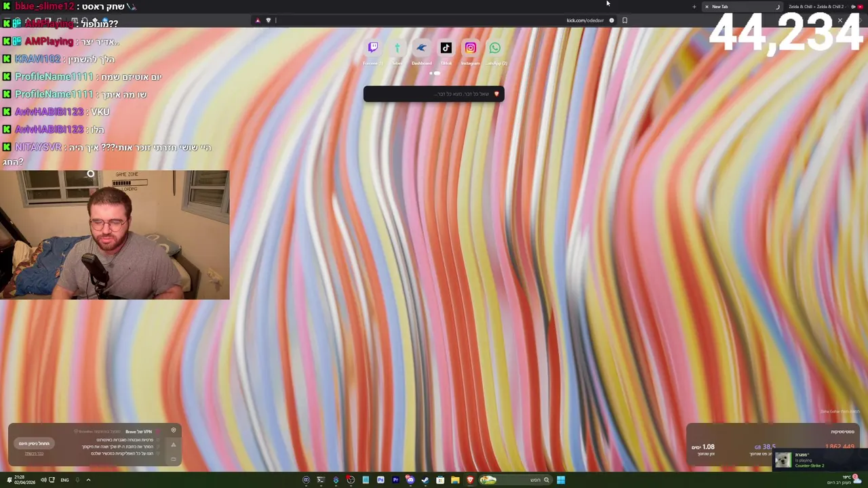Open Microsoft Store from the taskbar

(x=440, y=480)
